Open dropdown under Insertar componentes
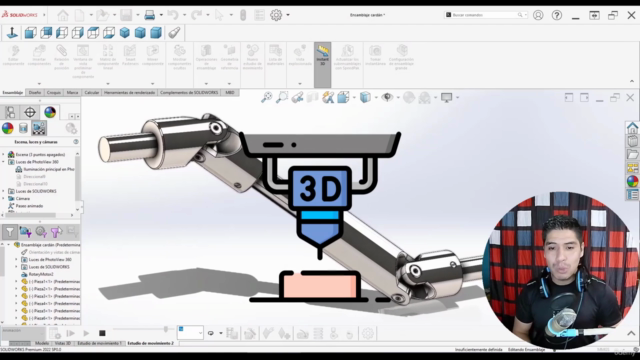The width and height of the screenshot is (640, 360). pyautogui.click(x=39, y=84)
